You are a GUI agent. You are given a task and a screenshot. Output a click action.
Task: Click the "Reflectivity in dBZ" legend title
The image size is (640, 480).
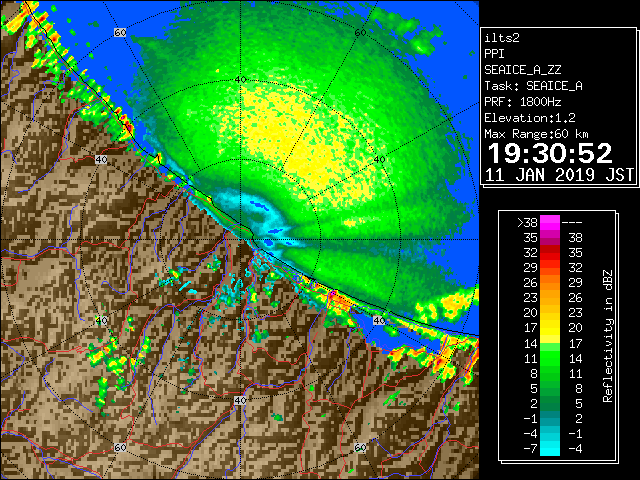pyautogui.click(x=608, y=336)
